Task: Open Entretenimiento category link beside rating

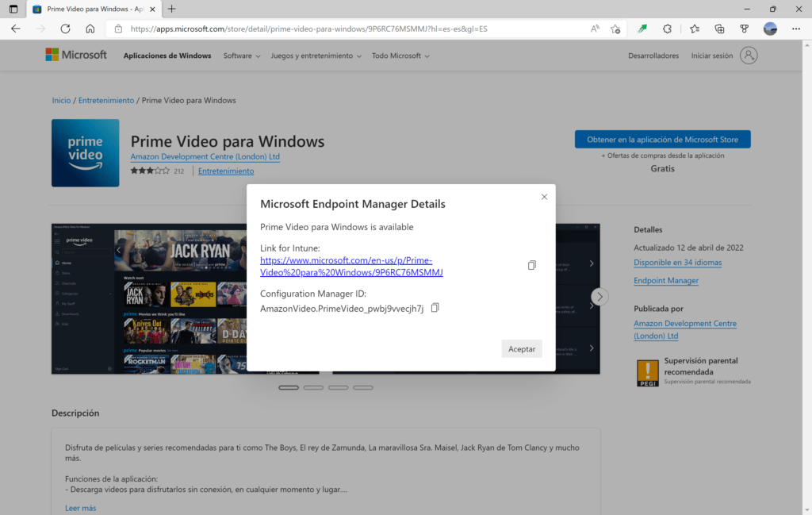Action: 226,171
